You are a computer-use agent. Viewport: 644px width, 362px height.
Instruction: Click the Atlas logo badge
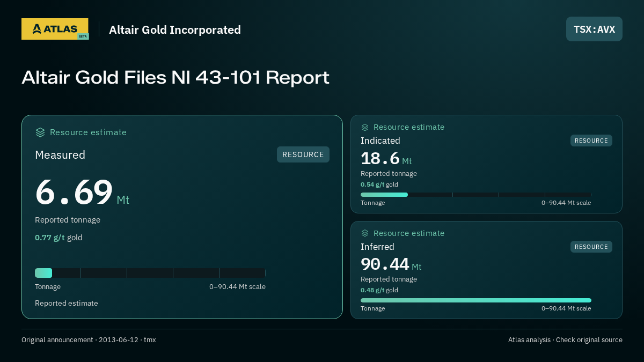(x=55, y=29)
